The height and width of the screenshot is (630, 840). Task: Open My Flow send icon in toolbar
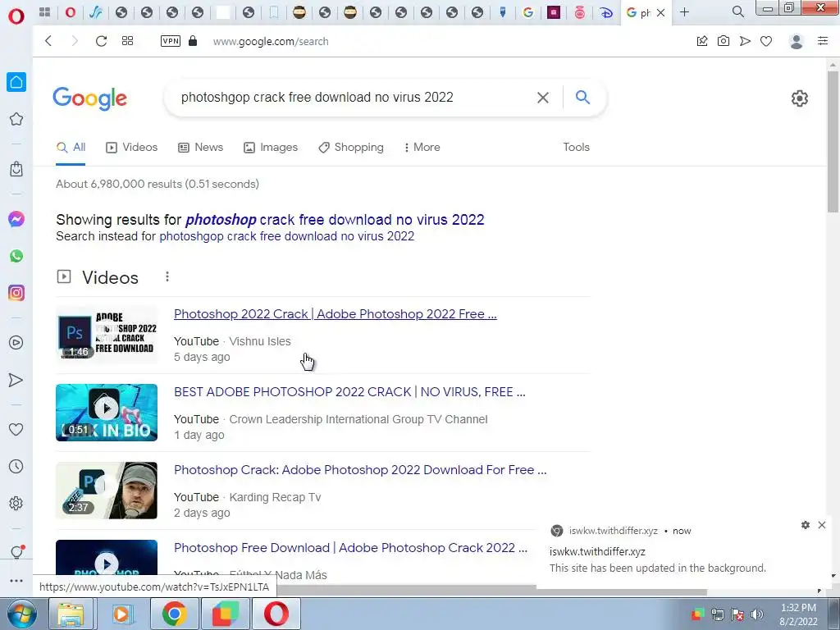[745, 41]
